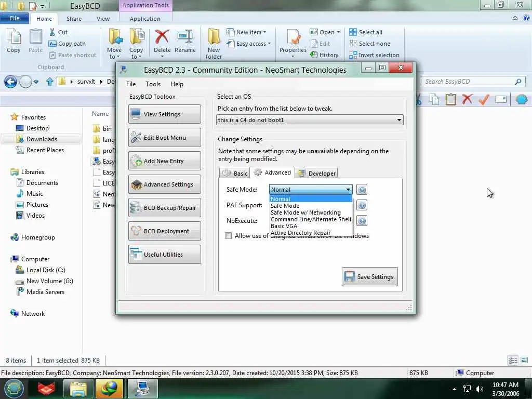Click Windows Start orb
The width and height of the screenshot is (532, 399).
[x=14, y=389]
